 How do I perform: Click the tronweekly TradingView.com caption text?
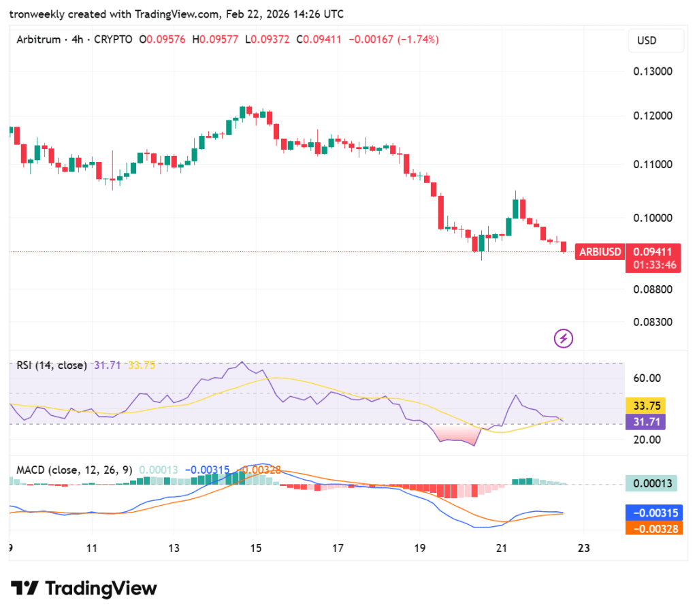[176, 14]
